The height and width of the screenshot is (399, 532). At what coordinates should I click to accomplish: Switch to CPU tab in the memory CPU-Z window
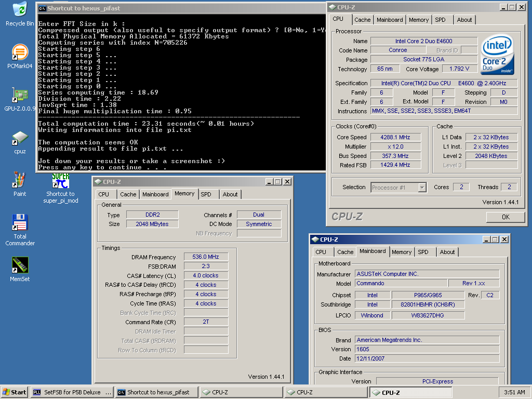pos(104,194)
